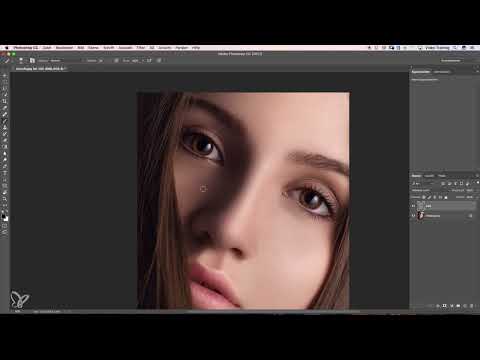Delete layer with trash icon
480x360 pixels.
click(471, 306)
